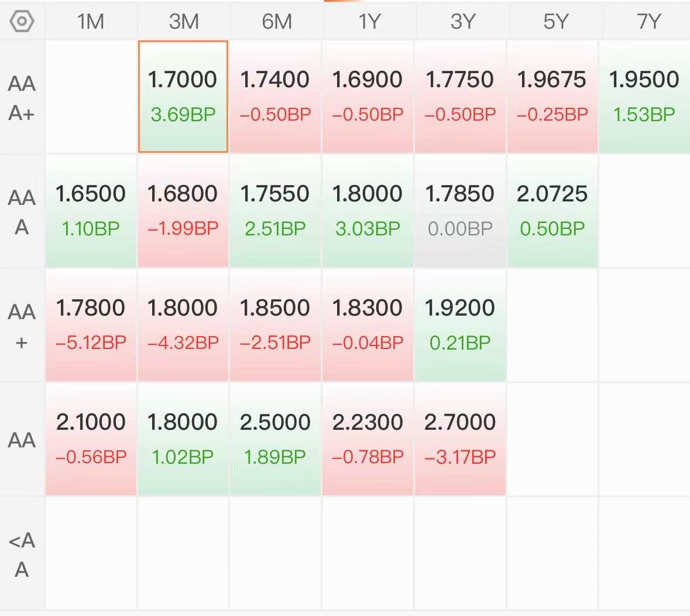Select the AA+ rating row label
Image resolution: width=690 pixels, height=616 pixels.
[x=22, y=326]
